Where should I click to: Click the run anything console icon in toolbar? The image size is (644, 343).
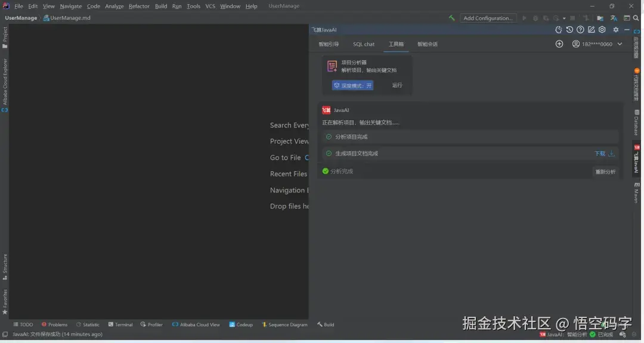(x=627, y=18)
